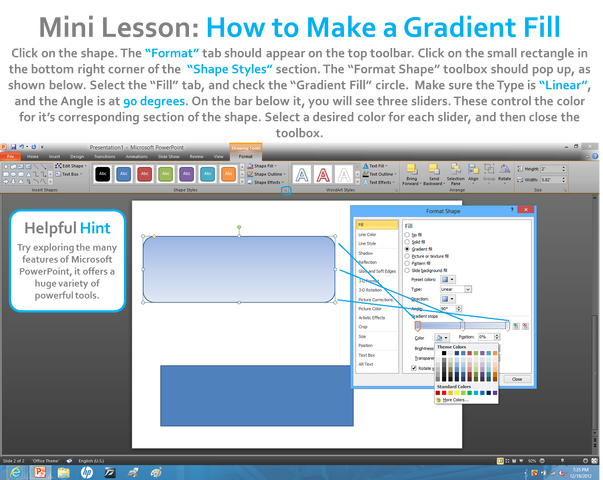Open the Shape Fill dropdown
Image resolution: width=603 pixels, height=480 pixels.
pos(262,166)
